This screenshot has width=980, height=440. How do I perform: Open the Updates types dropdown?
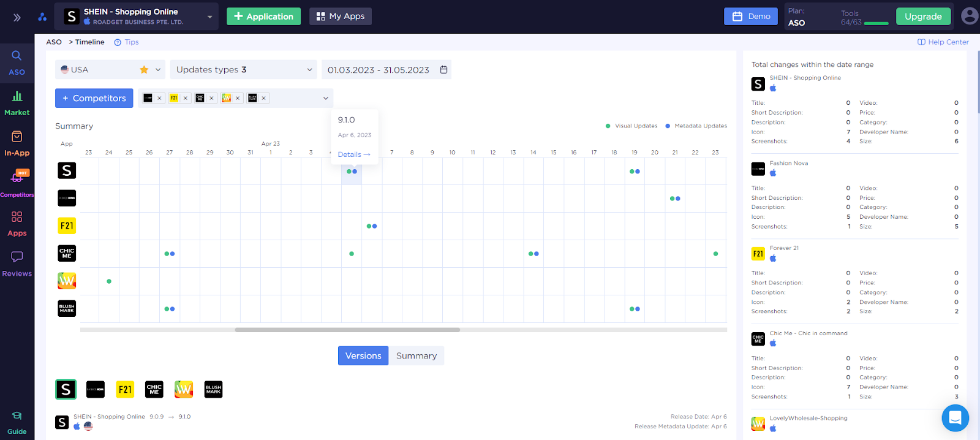243,70
